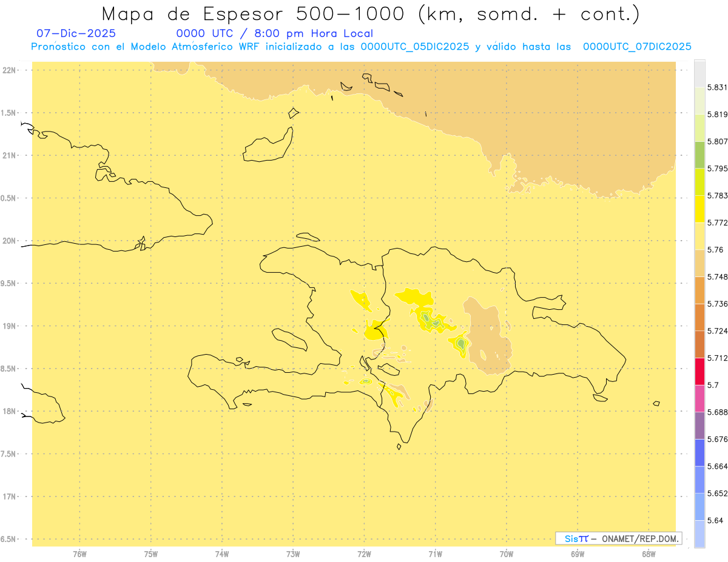728x562 pixels.
Task: Click the '5.652' colorbar value
Action: 718,493
